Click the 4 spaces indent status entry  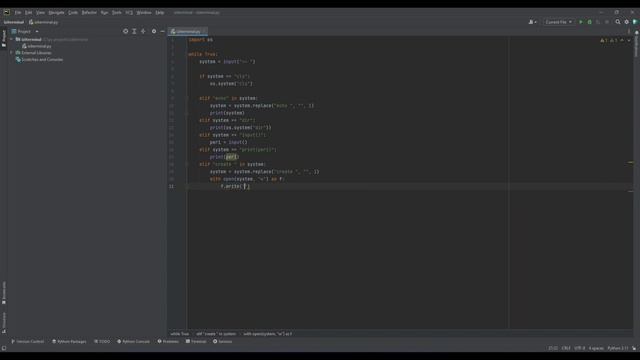click(596, 349)
